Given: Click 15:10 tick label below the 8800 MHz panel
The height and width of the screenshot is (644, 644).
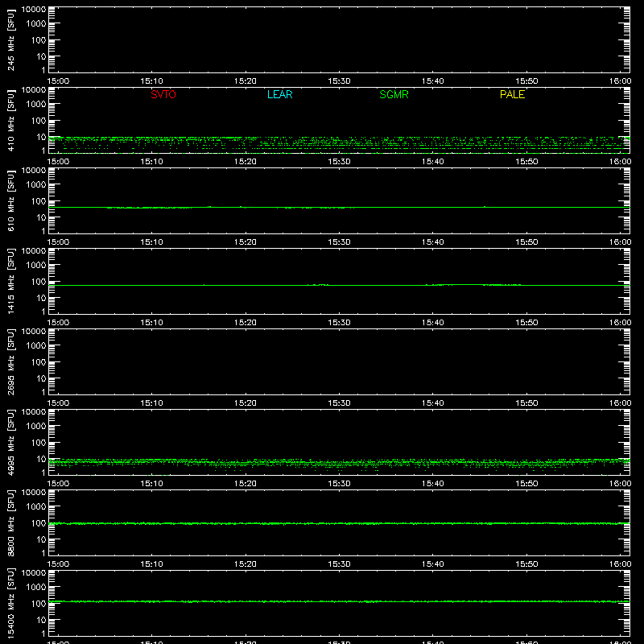Looking at the screenshot, I should coord(151,564).
